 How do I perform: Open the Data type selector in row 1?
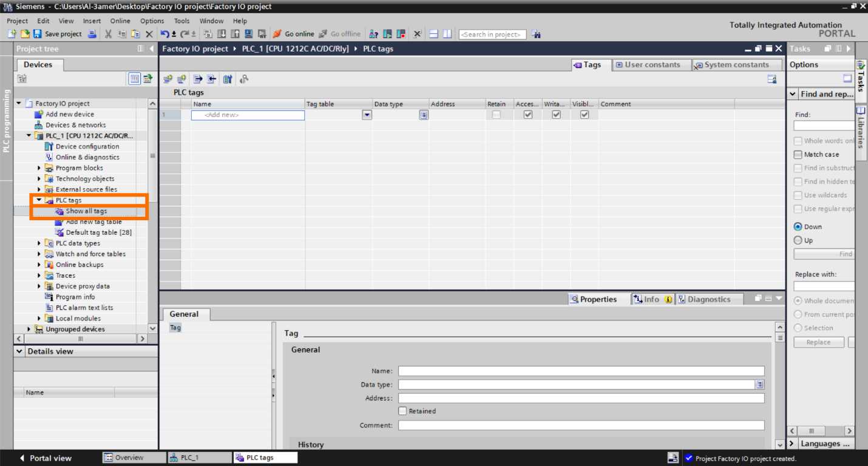click(424, 115)
